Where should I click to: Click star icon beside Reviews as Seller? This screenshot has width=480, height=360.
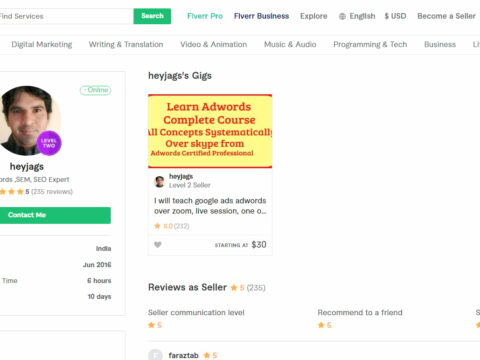pyautogui.click(x=234, y=288)
